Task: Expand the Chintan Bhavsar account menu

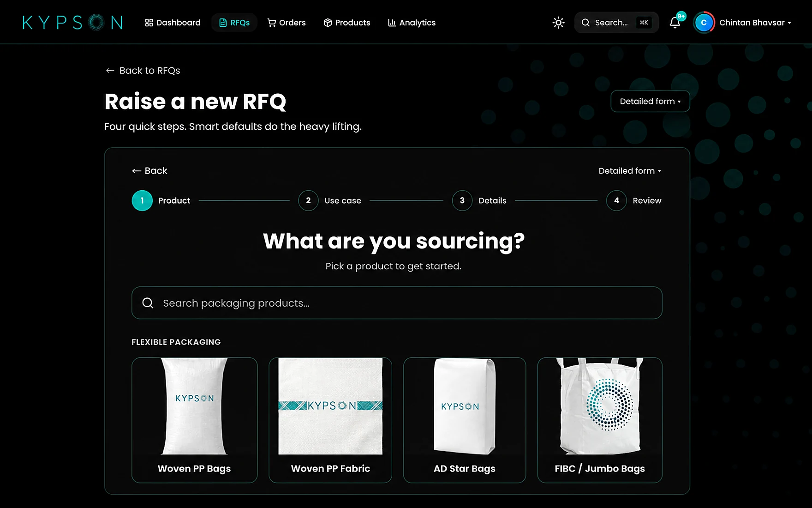Action: point(755,23)
